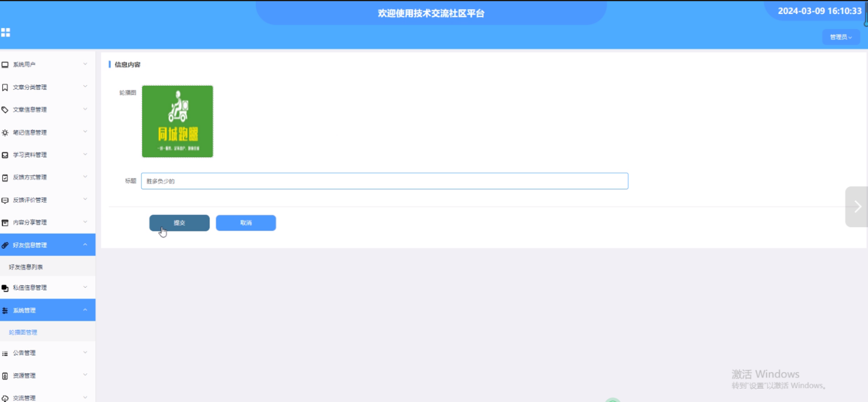
Task: Click the 内容分享管理 archive icon
Action: [x=5, y=223]
